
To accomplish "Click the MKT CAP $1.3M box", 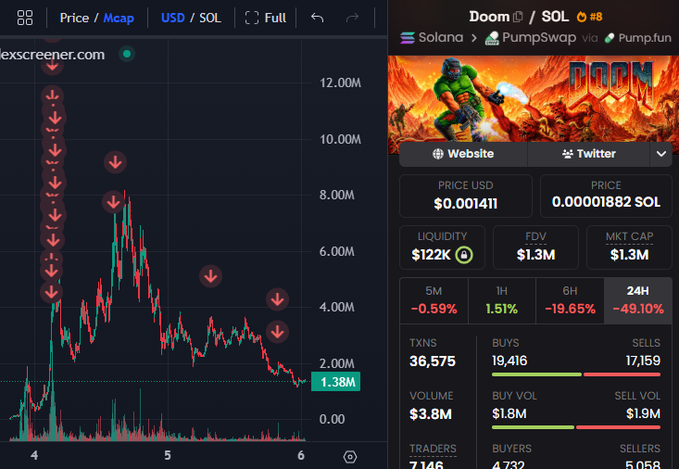I will (x=629, y=247).
